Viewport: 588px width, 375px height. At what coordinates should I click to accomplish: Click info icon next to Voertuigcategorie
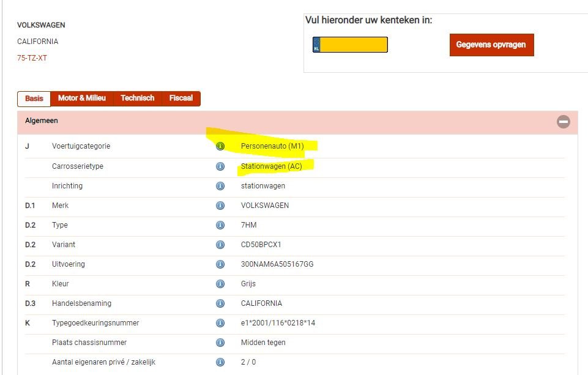click(x=220, y=147)
